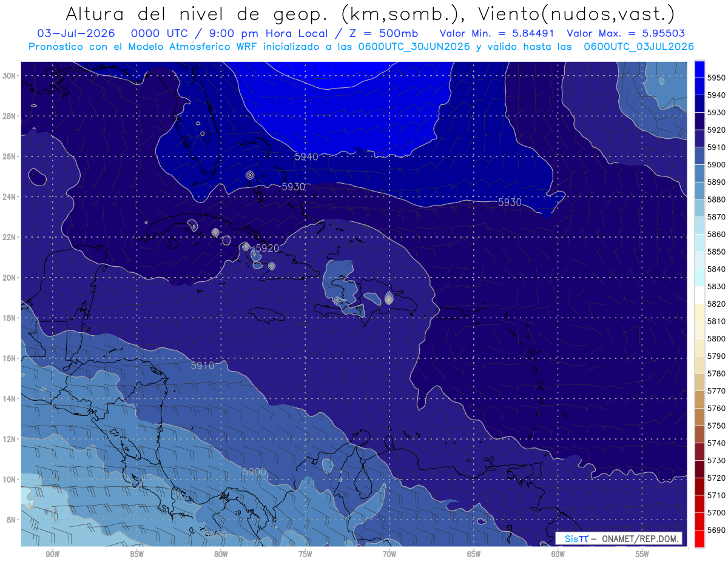Screen dimensions: 728x562
Task: Select the 'Valor Max. = 5.95503' readout
Action: pyautogui.click(x=626, y=33)
